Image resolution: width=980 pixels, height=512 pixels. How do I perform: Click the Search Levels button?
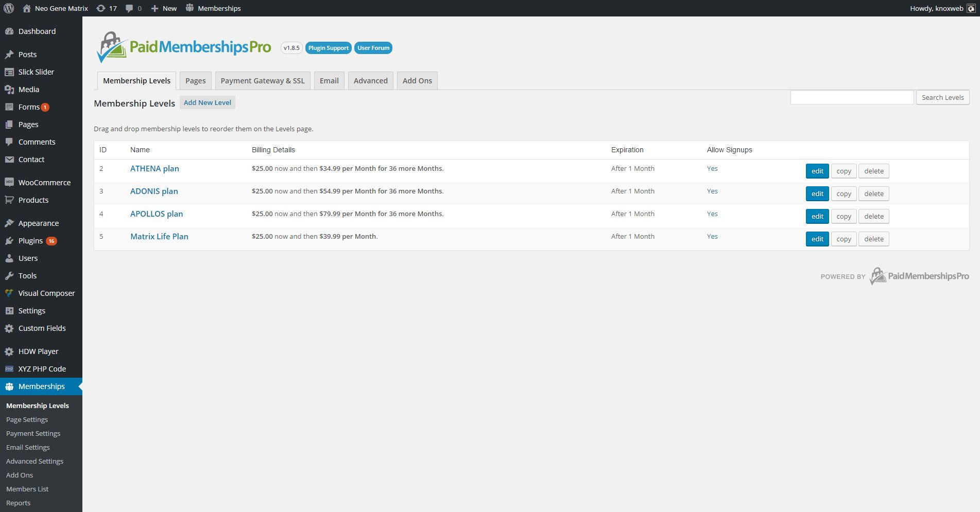click(x=943, y=97)
